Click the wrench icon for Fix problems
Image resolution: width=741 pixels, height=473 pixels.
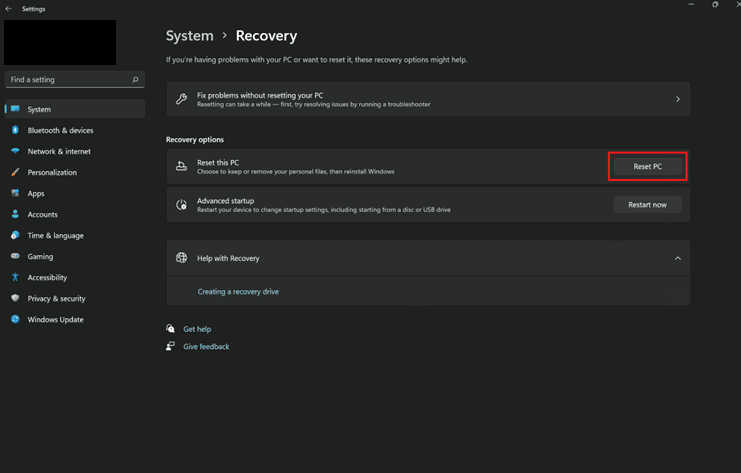click(181, 99)
